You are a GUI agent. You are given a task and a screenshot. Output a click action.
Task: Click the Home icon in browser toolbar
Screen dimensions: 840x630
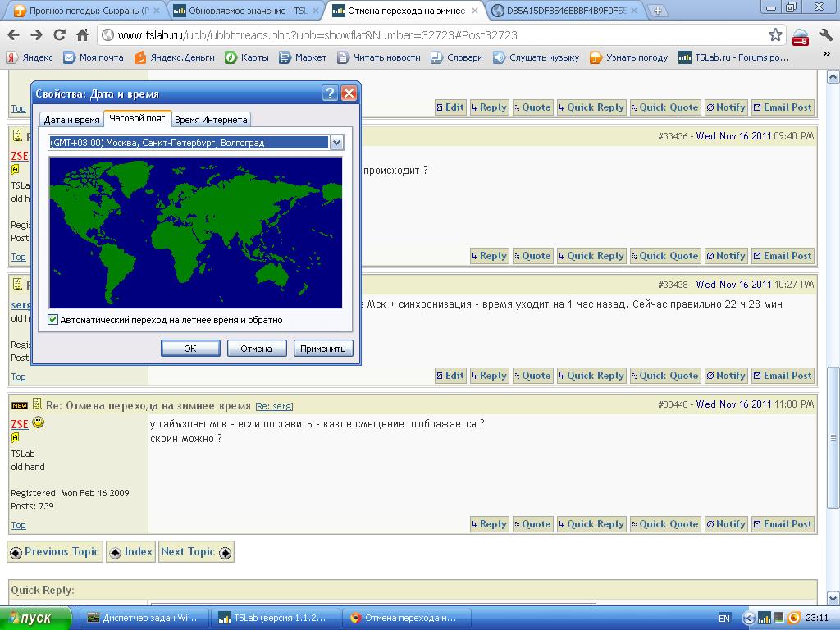point(82,34)
